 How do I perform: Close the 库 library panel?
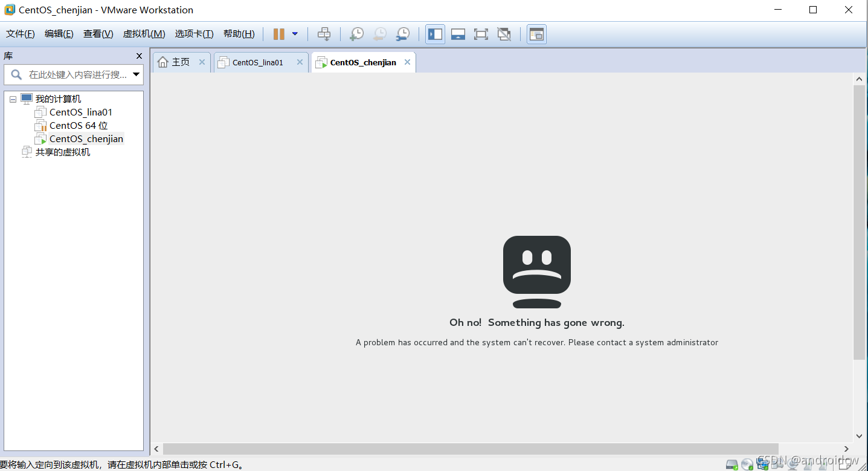pyautogui.click(x=139, y=56)
